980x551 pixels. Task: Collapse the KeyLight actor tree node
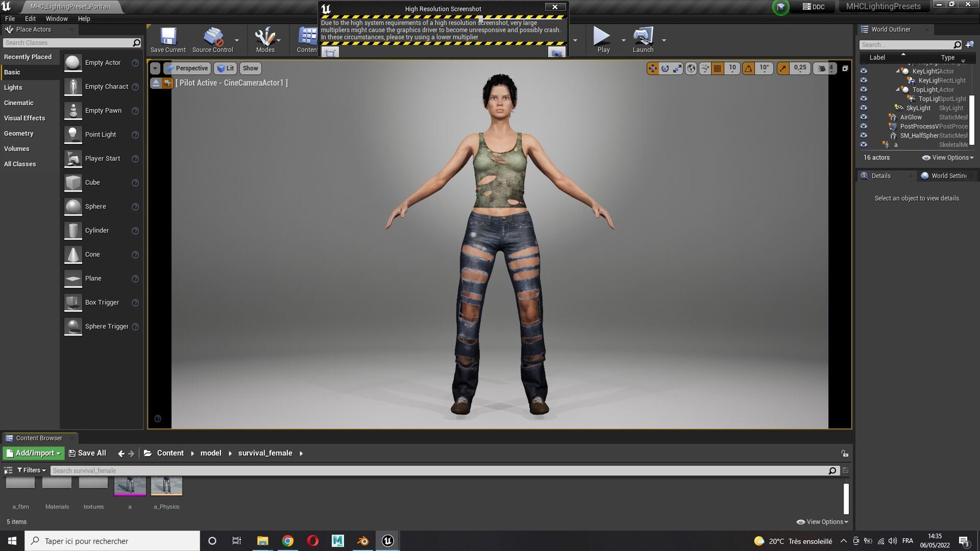(x=898, y=71)
